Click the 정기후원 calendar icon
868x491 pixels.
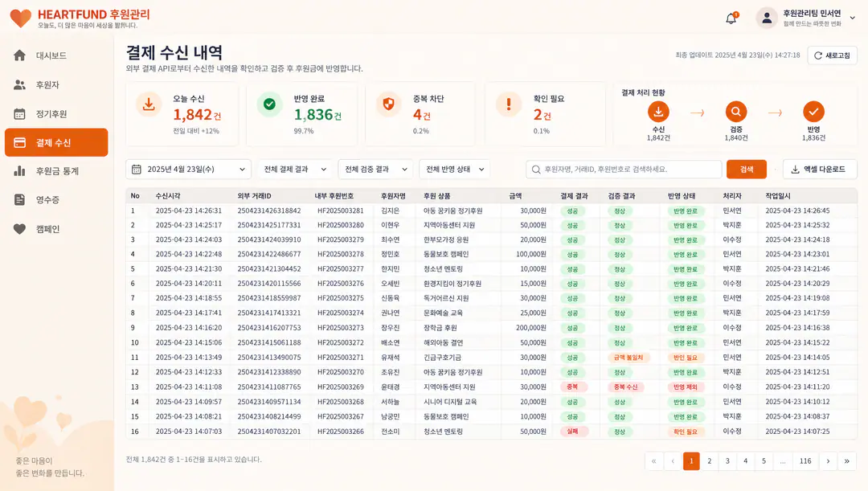19,114
